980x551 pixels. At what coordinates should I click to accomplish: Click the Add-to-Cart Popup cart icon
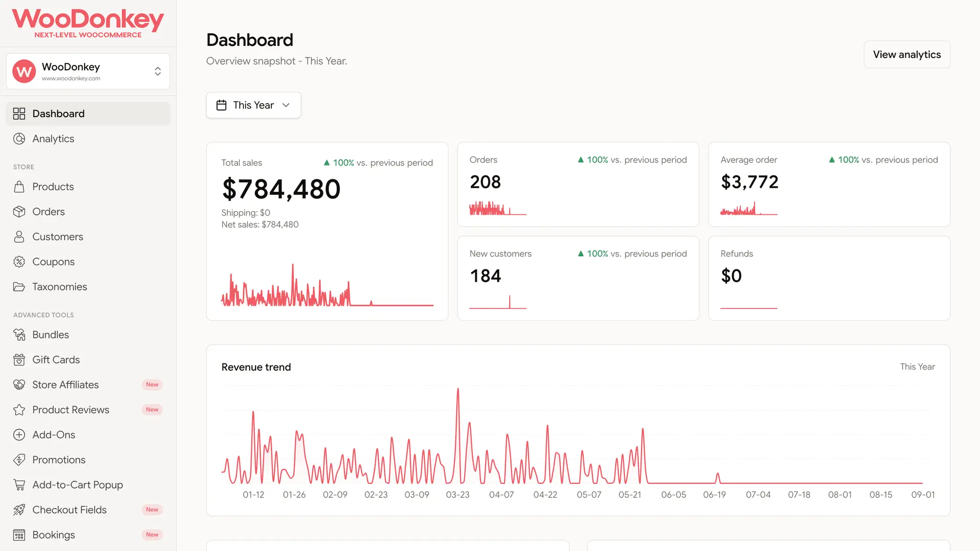tap(19, 485)
